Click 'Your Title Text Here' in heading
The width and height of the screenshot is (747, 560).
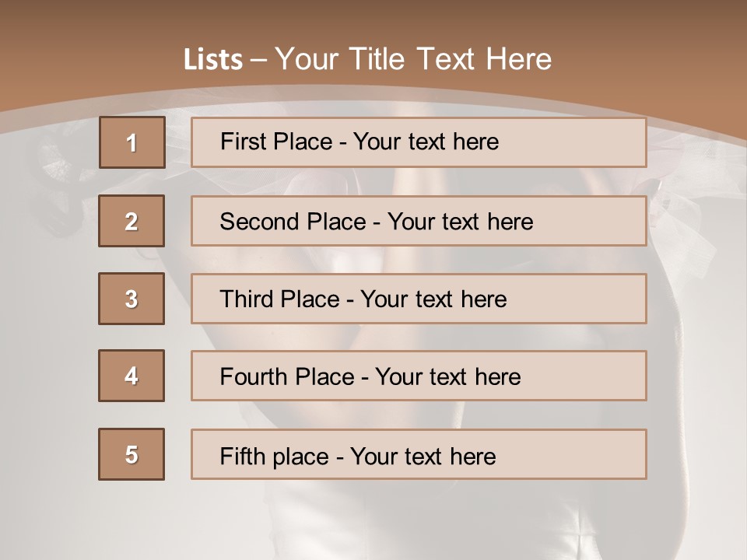coord(413,59)
